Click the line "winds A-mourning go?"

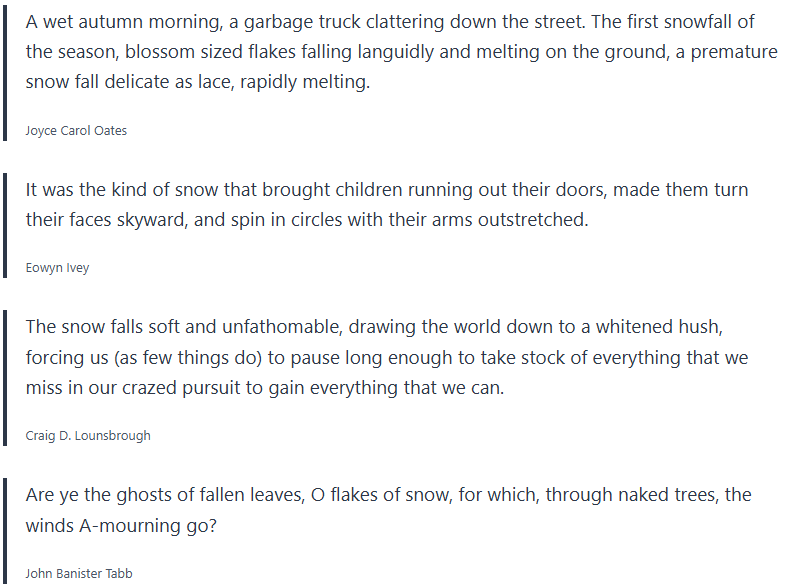pyautogui.click(x=121, y=525)
